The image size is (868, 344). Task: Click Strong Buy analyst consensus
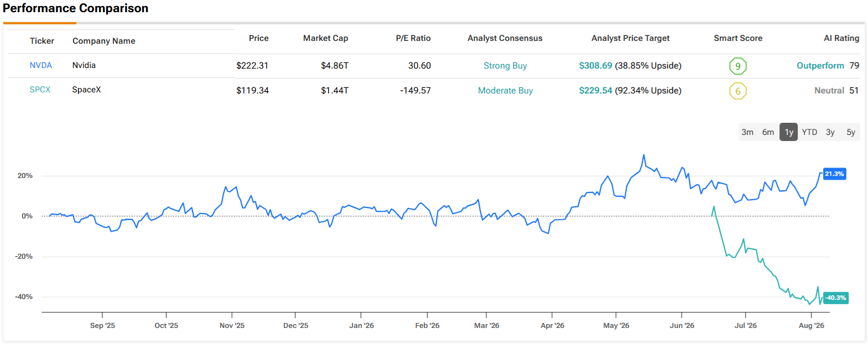pyautogui.click(x=505, y=66)
